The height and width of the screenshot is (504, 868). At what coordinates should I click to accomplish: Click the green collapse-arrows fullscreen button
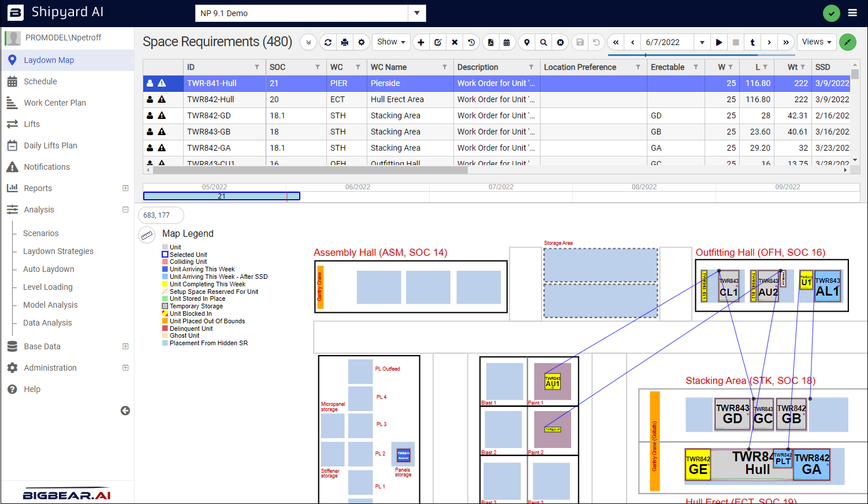(x=848, y=42)
